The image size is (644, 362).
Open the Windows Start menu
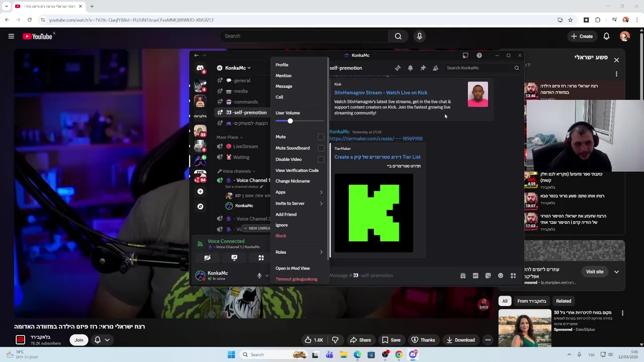coord(231,354)
